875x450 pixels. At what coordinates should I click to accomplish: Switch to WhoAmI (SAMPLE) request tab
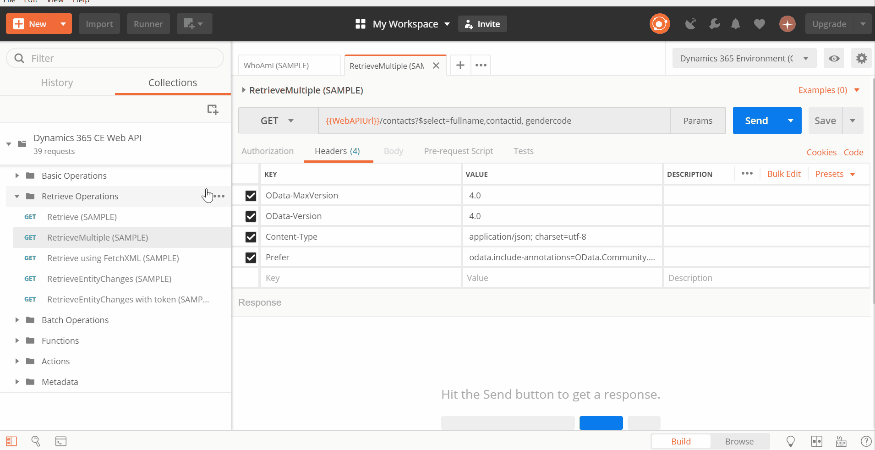click(x=289, y=65)
